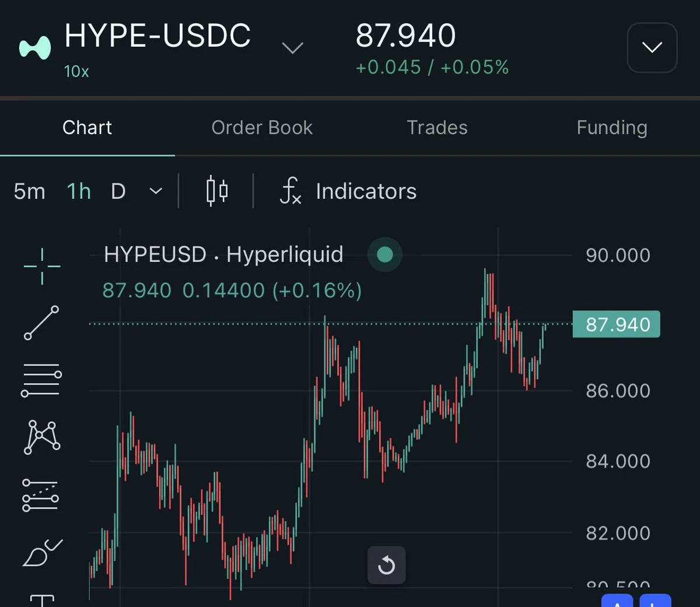700x607 pixels.
Task: Open the Funding tab
Action: 612,128
